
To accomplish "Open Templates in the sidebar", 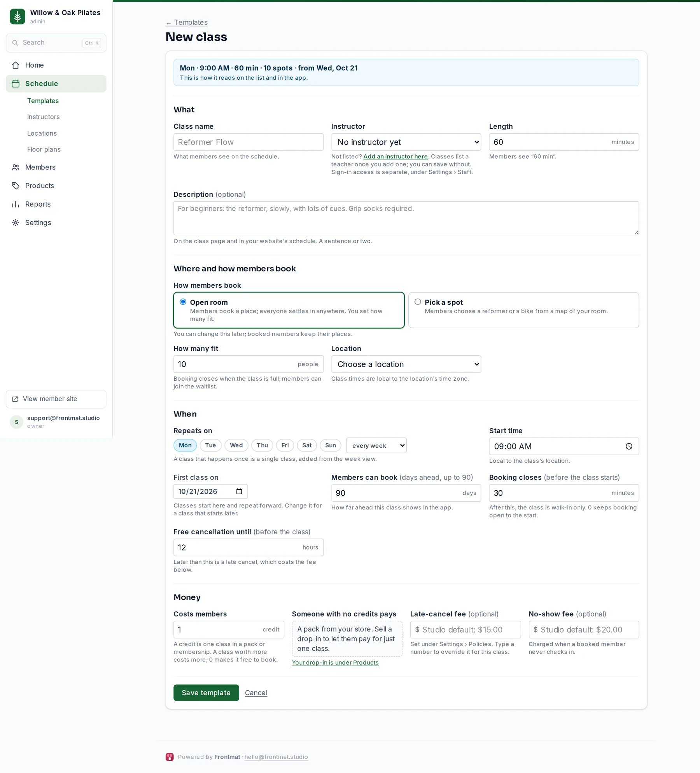I will 43,101.
